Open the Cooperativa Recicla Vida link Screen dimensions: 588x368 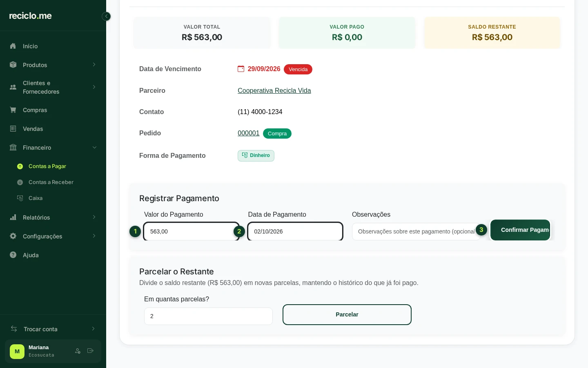click(274, 91)
